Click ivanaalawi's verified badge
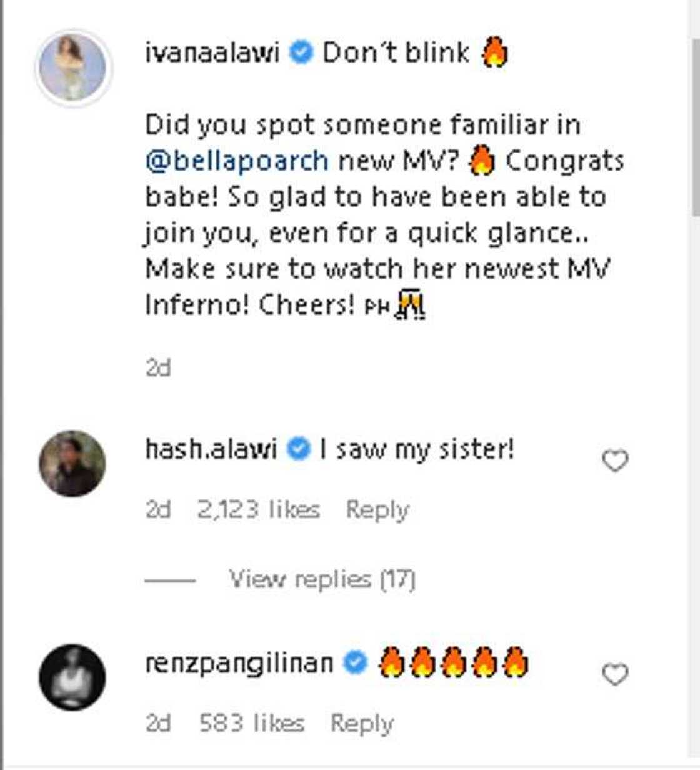Image resolution: width=700 pixels, height=770 pixels. click(x=301, y=52)
